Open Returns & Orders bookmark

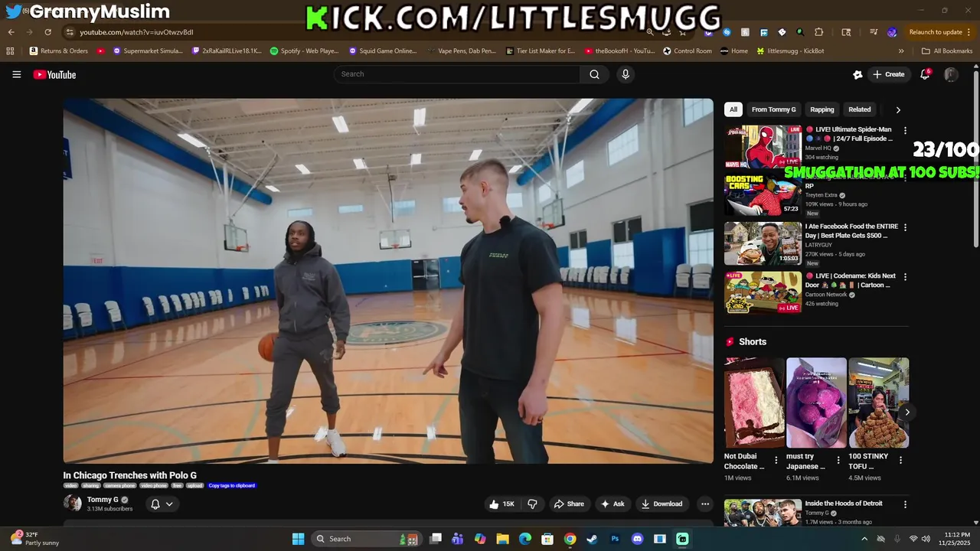click(x=59, y=51)
